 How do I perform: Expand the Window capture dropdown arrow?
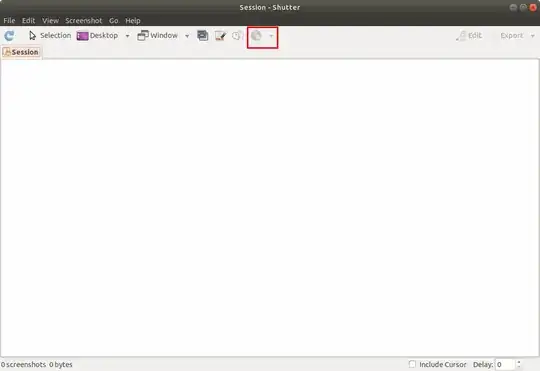(x=187, y=36)
